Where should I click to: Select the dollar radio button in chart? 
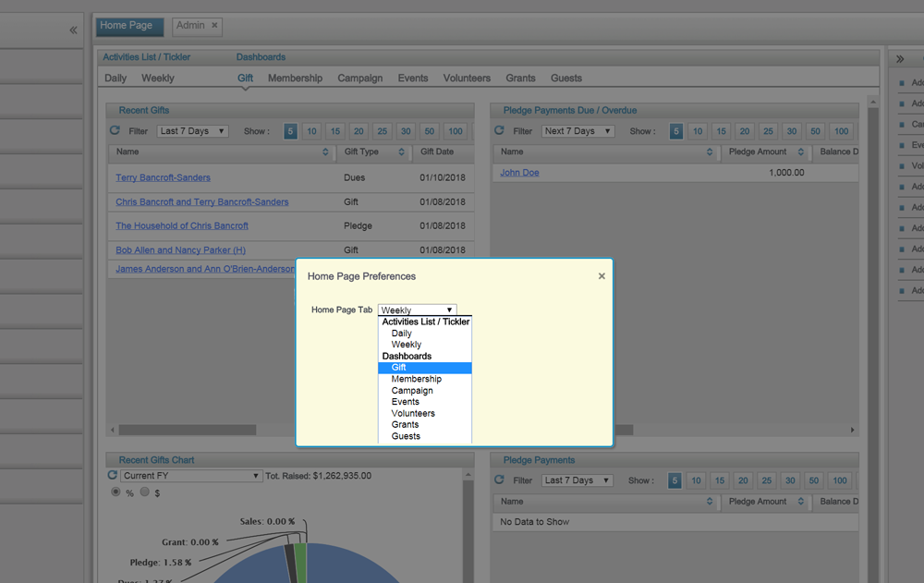pyautogui.click(x=144, y=492)
